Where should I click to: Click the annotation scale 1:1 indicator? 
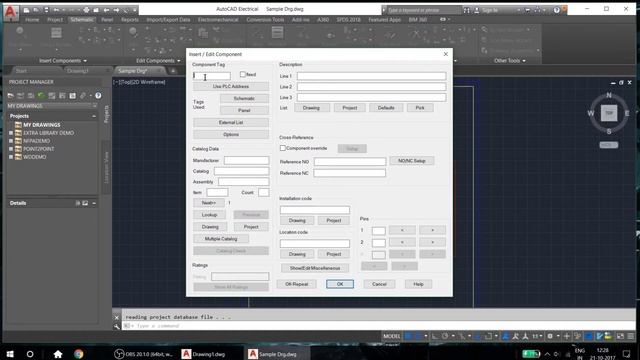point(536,336)
